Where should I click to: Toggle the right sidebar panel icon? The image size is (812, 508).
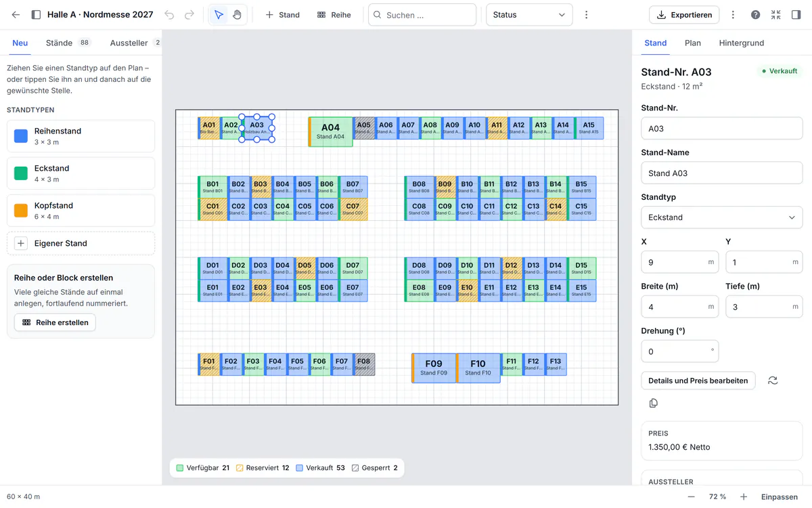click(x=796, y=15)
